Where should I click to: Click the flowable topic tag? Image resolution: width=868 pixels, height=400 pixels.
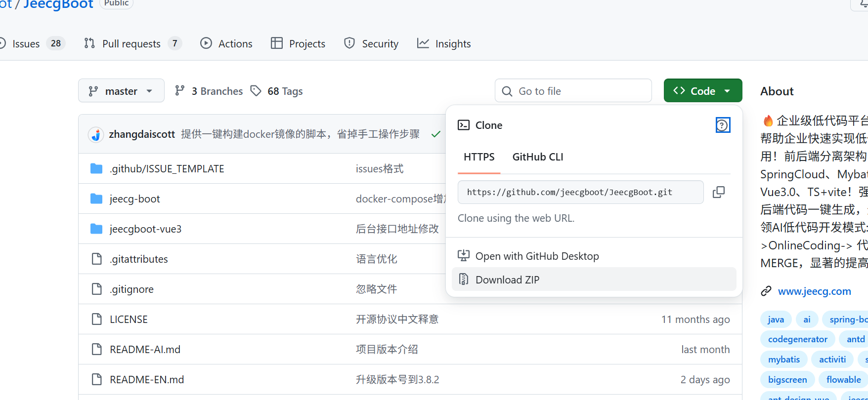843,380
